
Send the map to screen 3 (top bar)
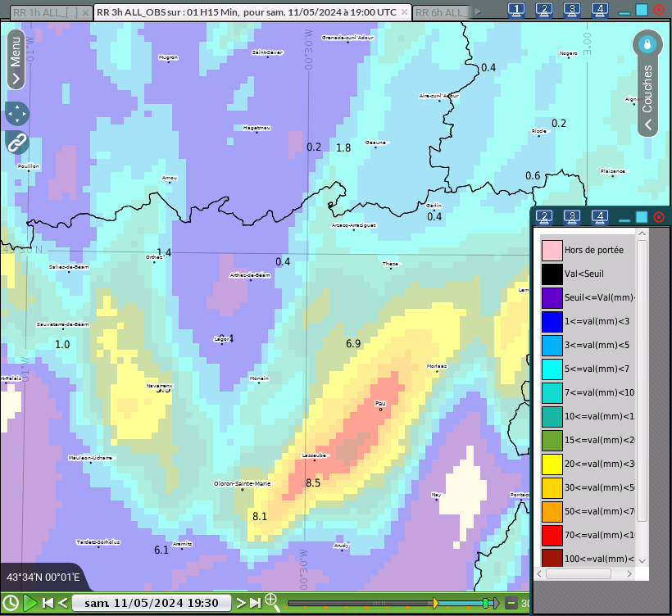pos(572,10)
